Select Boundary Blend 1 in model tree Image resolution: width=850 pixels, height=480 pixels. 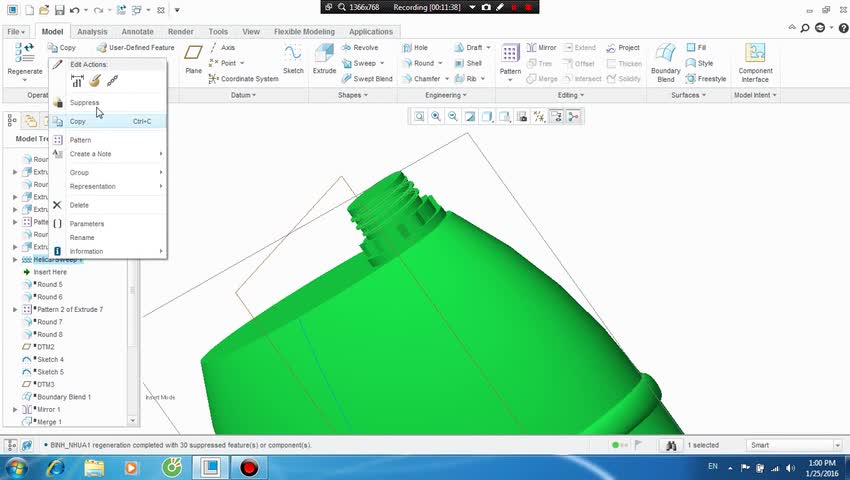(63, 397)
